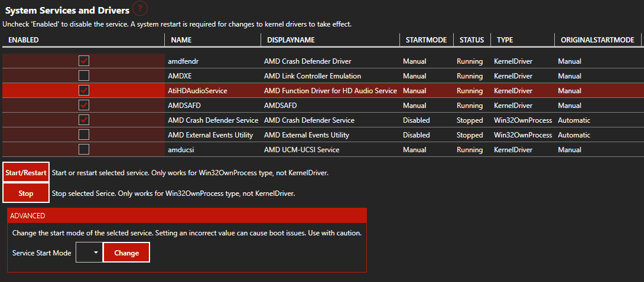Enable the AMDXE service checkbox
This screenshot has height=282, width=644.
[84, 76]
